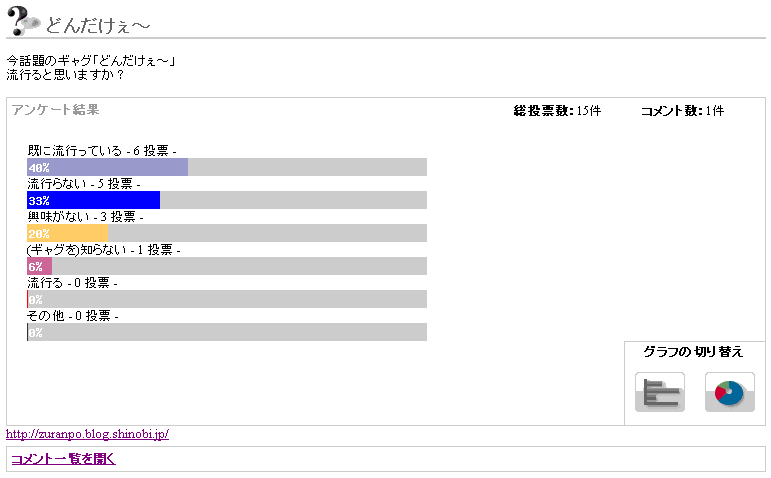771x478 pixels.
Task: Switch to the pie chart view icon
Action: coord(729,391)
